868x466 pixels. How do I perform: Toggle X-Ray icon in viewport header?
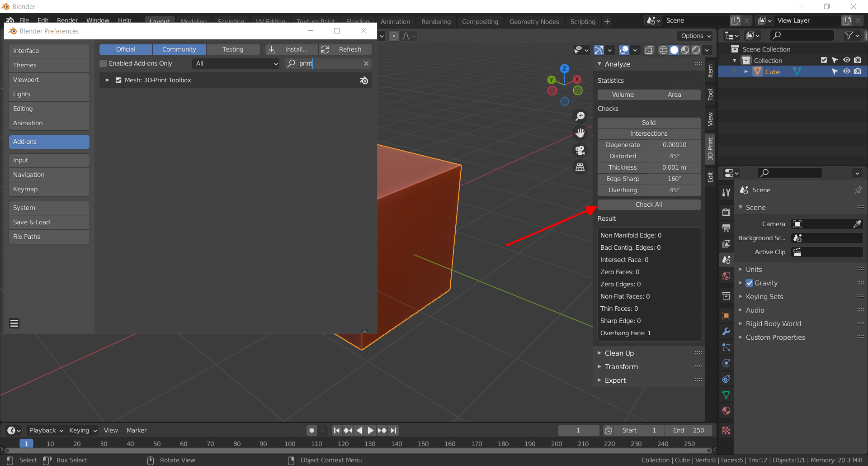pyautogui.click(x=649, y=50)
